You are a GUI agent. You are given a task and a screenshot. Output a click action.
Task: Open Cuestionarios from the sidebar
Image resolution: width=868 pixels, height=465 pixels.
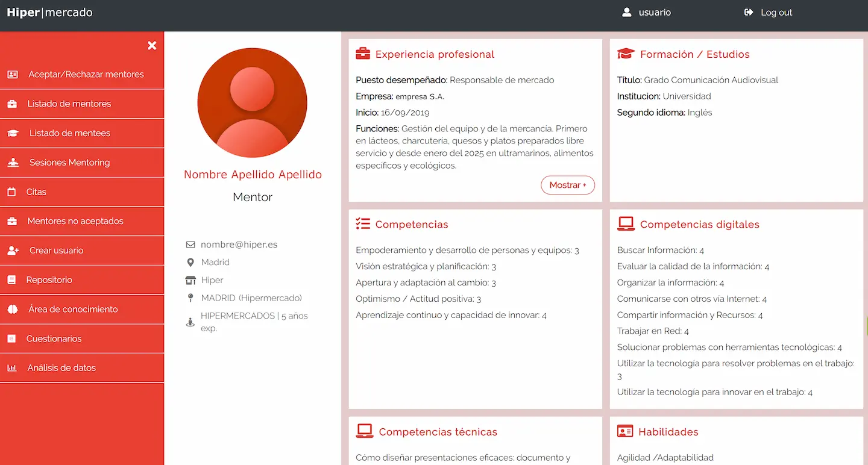82,339
